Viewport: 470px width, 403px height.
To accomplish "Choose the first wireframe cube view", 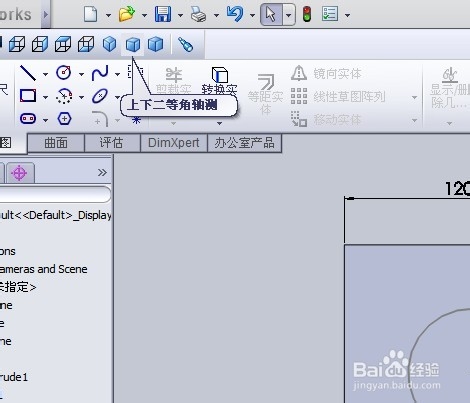I will click(17, 44).
